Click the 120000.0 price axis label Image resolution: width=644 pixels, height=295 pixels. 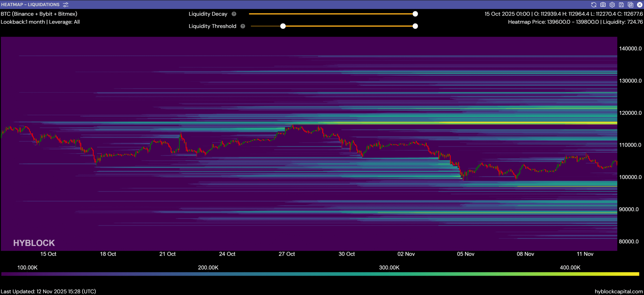click(x=630, y=113)
